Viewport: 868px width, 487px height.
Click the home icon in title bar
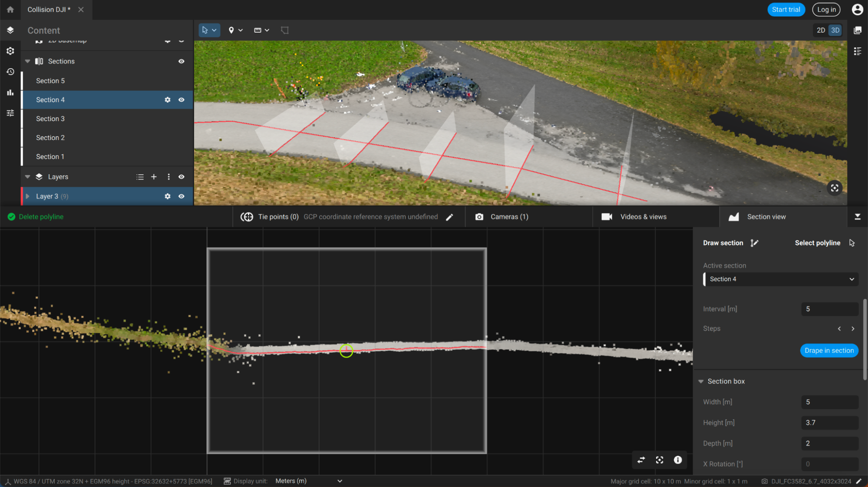pos(10,10)
